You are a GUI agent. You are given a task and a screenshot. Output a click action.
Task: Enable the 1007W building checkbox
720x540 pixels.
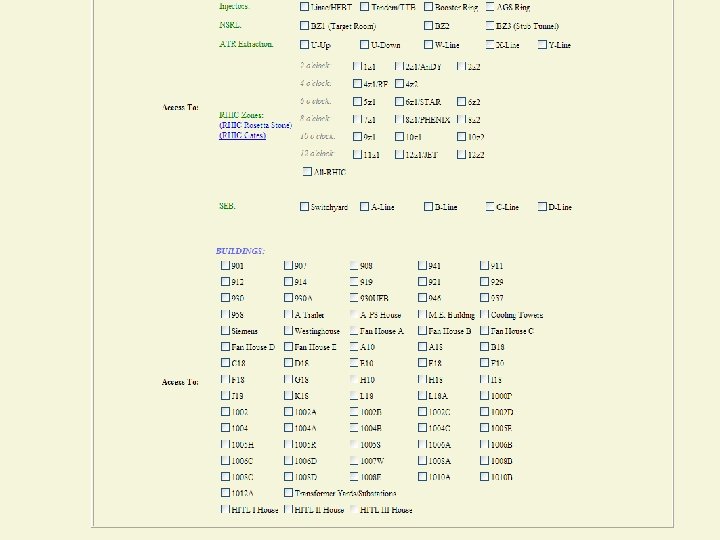pos(354,460)
